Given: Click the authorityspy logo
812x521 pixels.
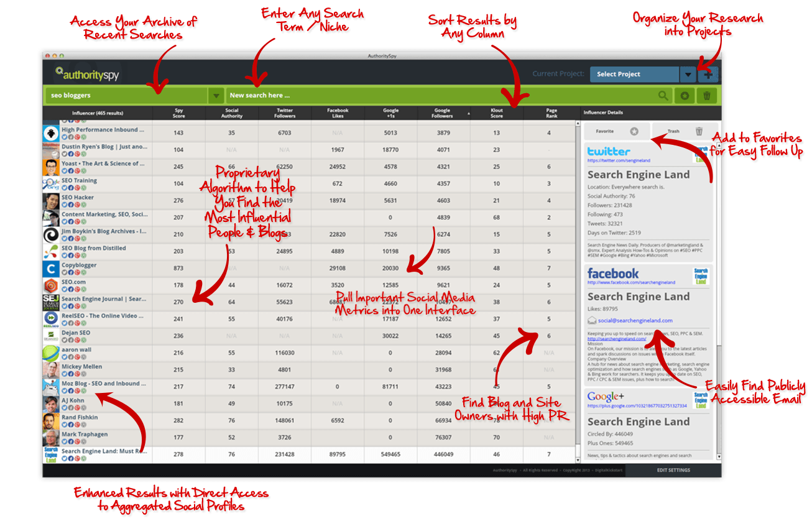Looking at the screenshot, I should (x=86, y=75).
